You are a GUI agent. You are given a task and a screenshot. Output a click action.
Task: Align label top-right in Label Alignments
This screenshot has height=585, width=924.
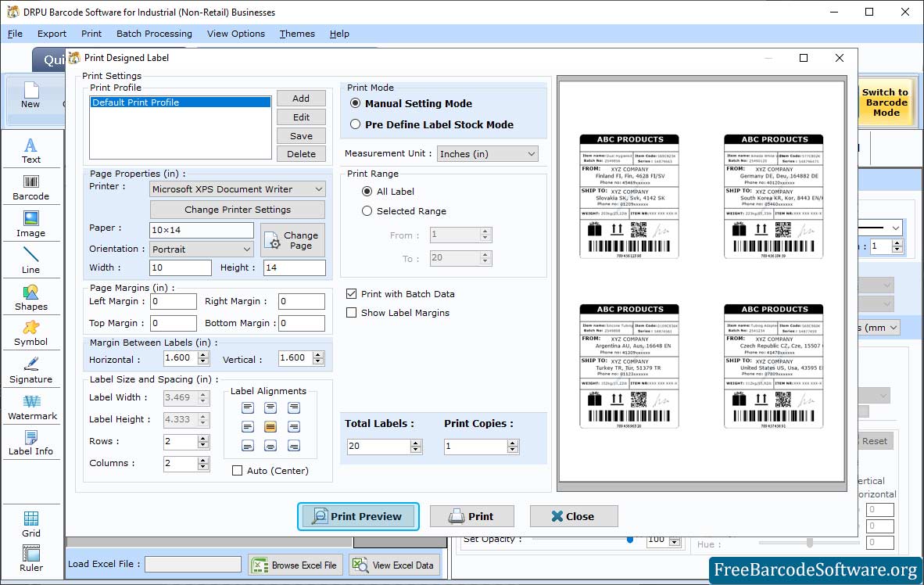293,407
